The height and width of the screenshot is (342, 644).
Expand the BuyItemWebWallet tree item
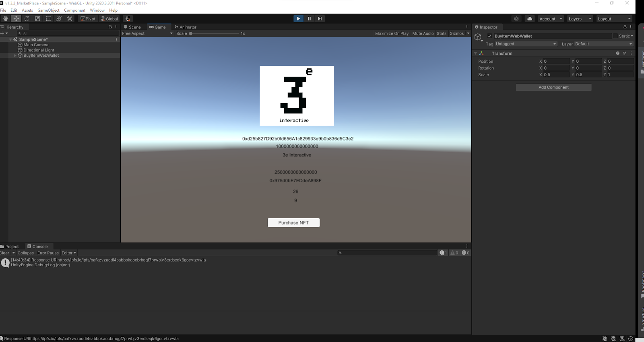[x=15, y=56]
